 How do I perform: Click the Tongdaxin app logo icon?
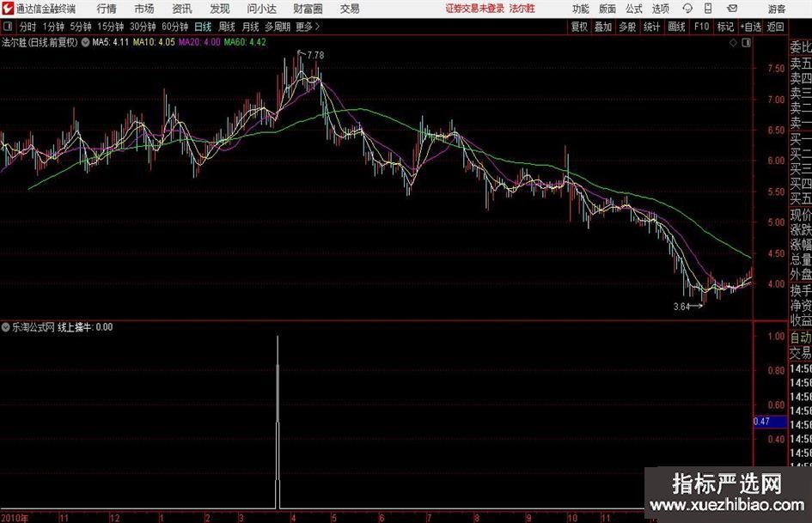coord(9,9)
